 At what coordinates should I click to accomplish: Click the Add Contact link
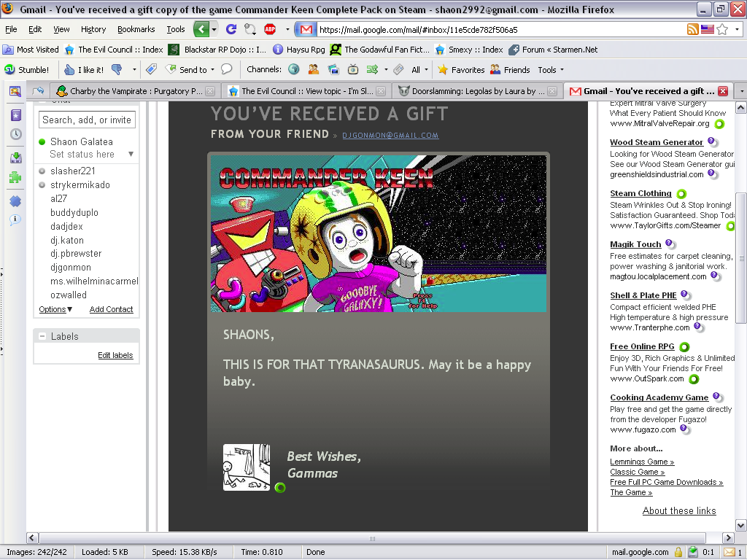[x=111, y=309]
